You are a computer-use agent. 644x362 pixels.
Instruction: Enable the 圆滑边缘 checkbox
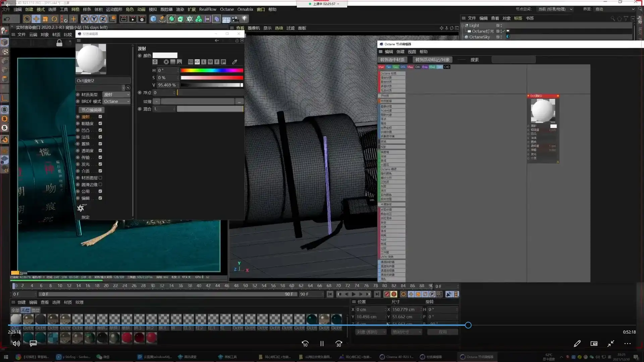pyautogui.click(x=100, y=184)
